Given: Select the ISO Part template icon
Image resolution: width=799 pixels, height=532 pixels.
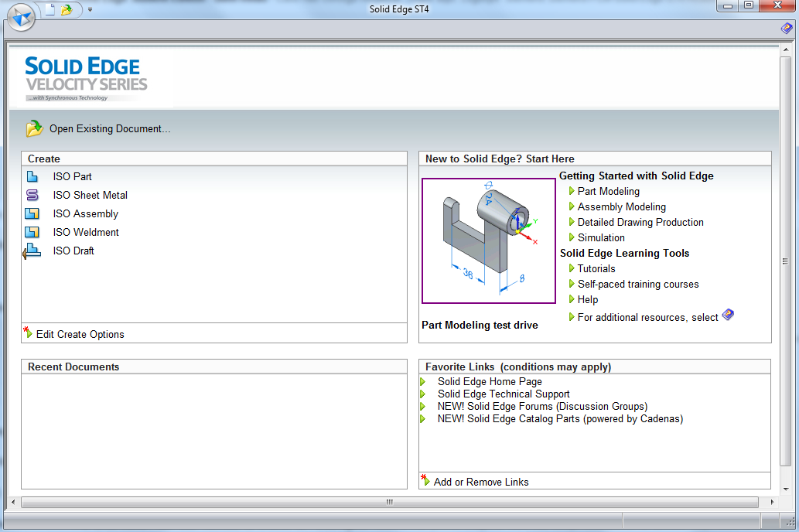Looking at the screenshot, I should point(32,176).
